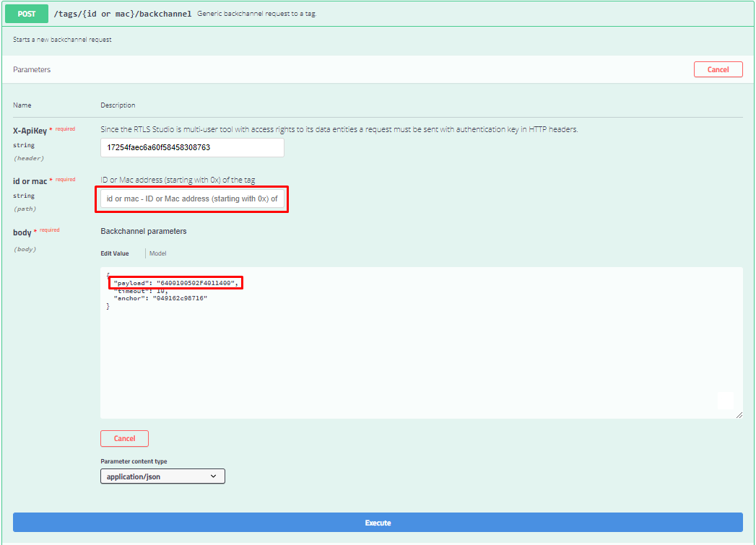The height and width of the screenshot is (545, 756).
Task: Click the X-ApiKey input field
Action: point(191,147)
